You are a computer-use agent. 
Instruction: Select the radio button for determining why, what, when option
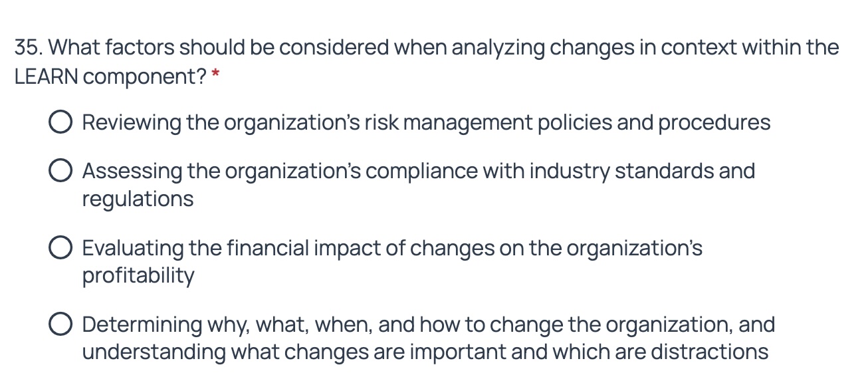(61, 324)
